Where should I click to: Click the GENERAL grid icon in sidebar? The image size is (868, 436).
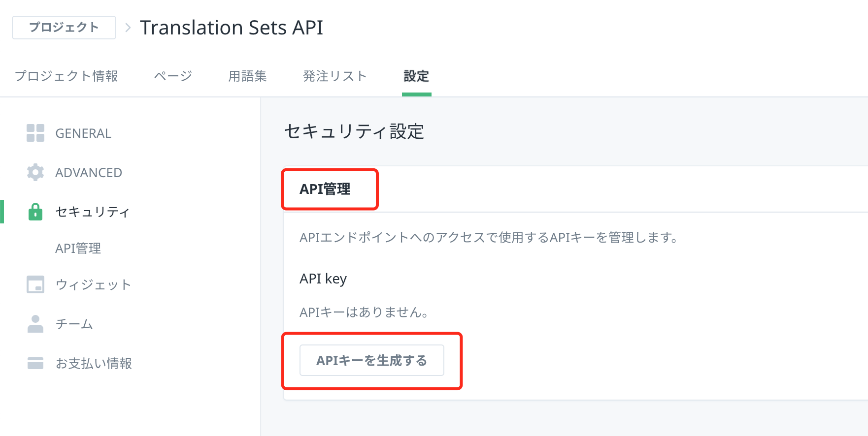point(35,133)
